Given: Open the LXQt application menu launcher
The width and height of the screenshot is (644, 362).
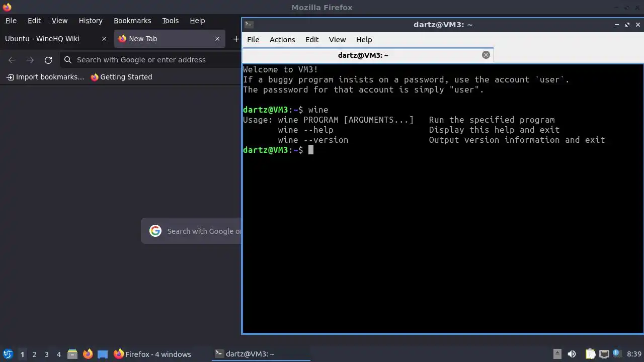Looking at the screenshot, I should pyautogui.click(x=8, y=354).
